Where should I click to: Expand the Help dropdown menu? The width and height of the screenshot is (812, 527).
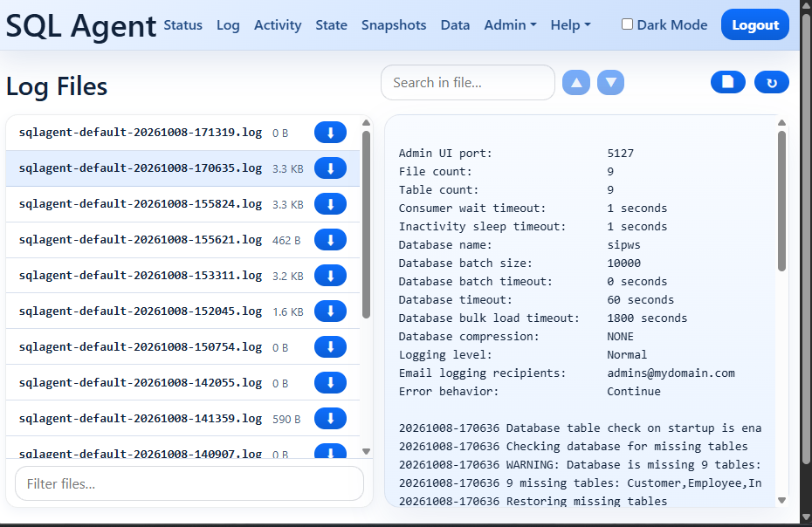(570, 24)
